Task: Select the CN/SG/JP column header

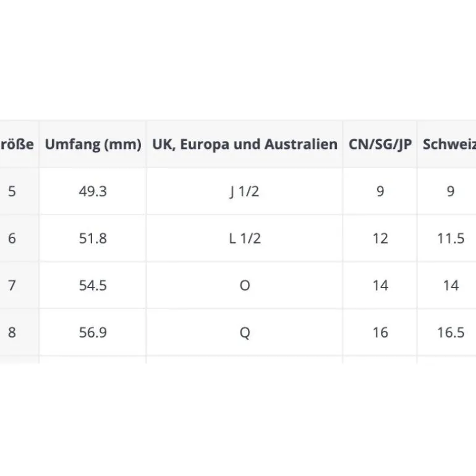Action: pyautogui.click(x=380, y=145)
